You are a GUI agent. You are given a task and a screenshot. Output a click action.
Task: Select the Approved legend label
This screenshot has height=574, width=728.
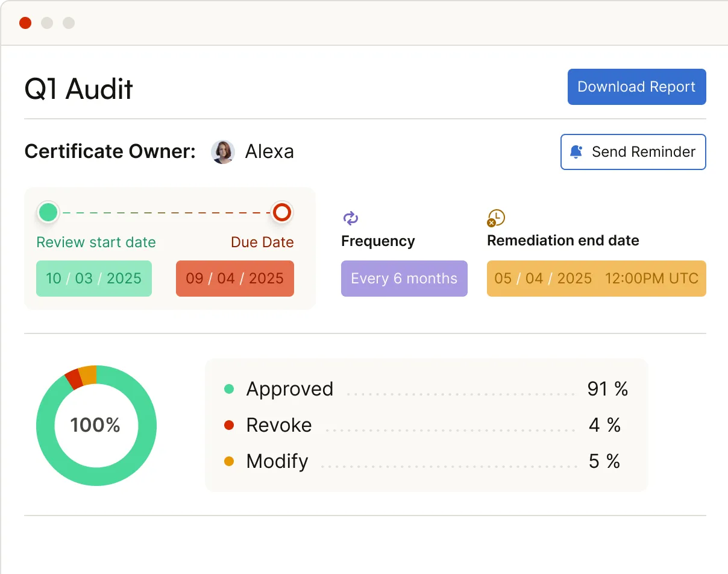click(290, 389)
